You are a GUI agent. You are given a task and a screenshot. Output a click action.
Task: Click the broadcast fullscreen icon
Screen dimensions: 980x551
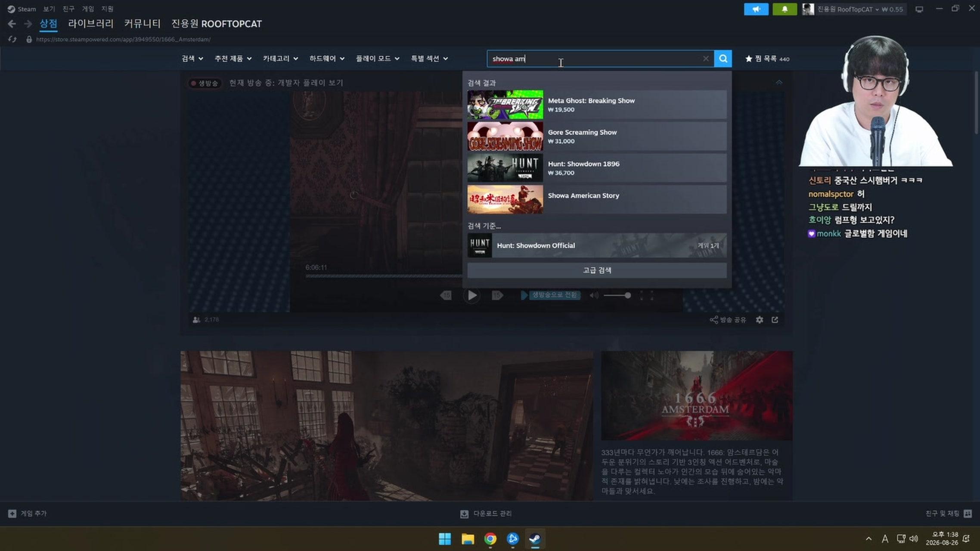tap(646, 295)
